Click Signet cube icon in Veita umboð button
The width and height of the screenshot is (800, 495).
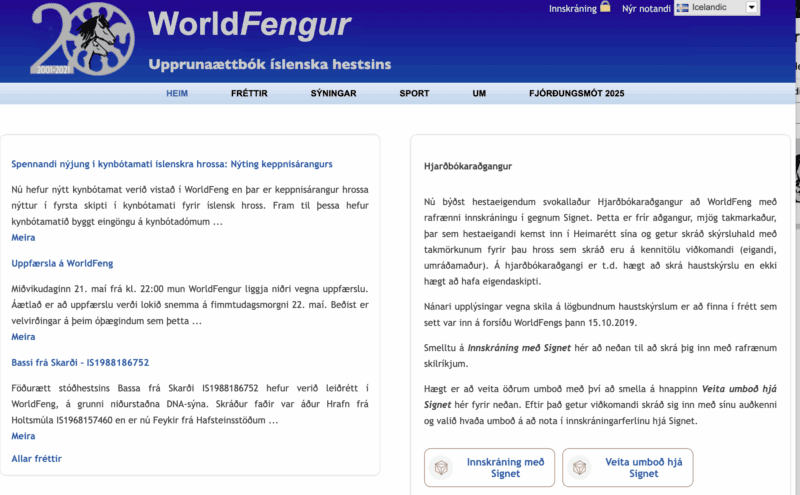(579, 467)
